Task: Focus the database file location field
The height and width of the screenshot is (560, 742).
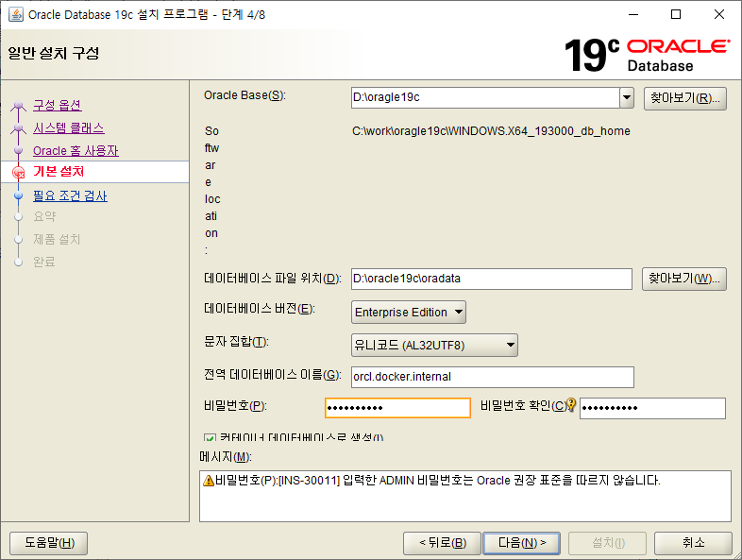Action: click(x=492, y=279)
